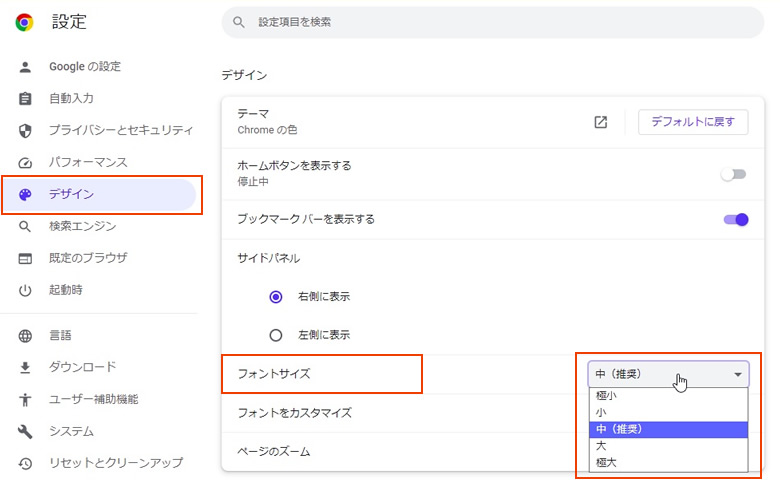The height and width of the screenshot is (486, 780).
Task: Click the gauge icon for パフォーマンス
Action: point(26,163)
